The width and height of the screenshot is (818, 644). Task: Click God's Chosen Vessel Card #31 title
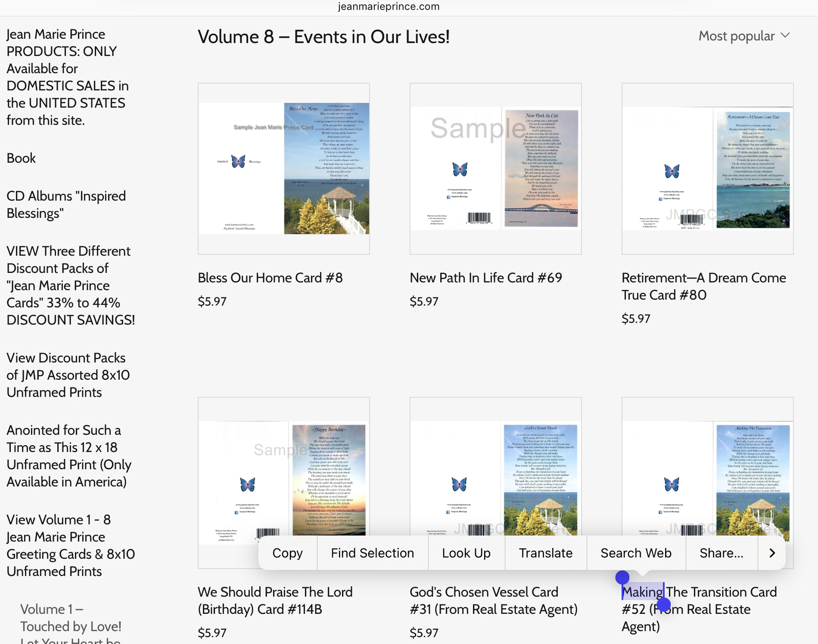(493, 601)
